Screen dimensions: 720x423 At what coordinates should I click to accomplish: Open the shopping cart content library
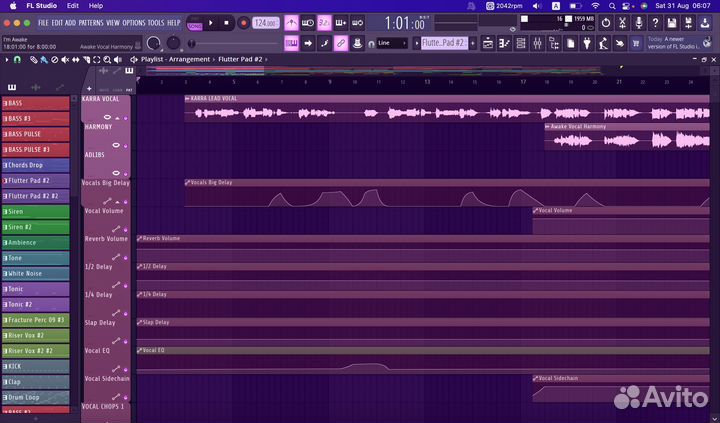coord(636,44)
